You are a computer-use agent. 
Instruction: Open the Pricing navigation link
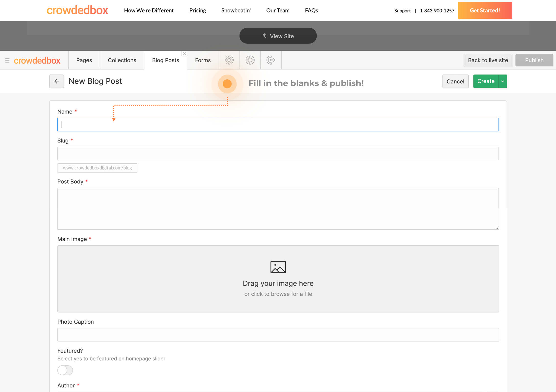tap(197, 10)
